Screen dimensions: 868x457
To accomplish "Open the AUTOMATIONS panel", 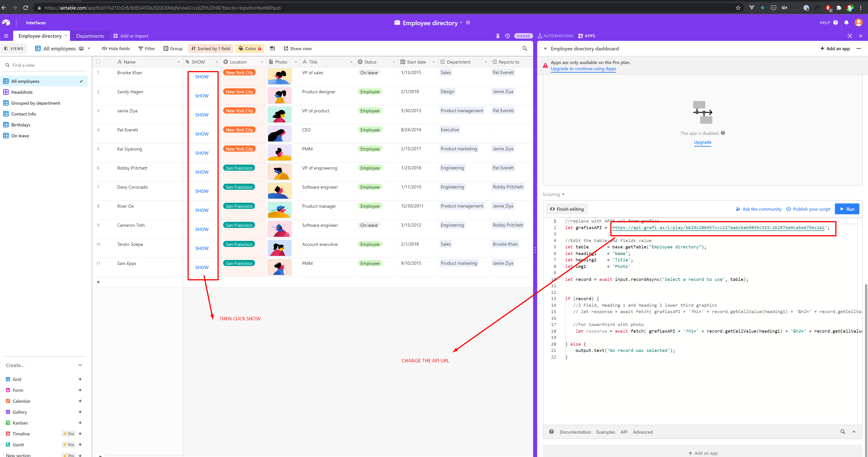I will click(555, 36).
